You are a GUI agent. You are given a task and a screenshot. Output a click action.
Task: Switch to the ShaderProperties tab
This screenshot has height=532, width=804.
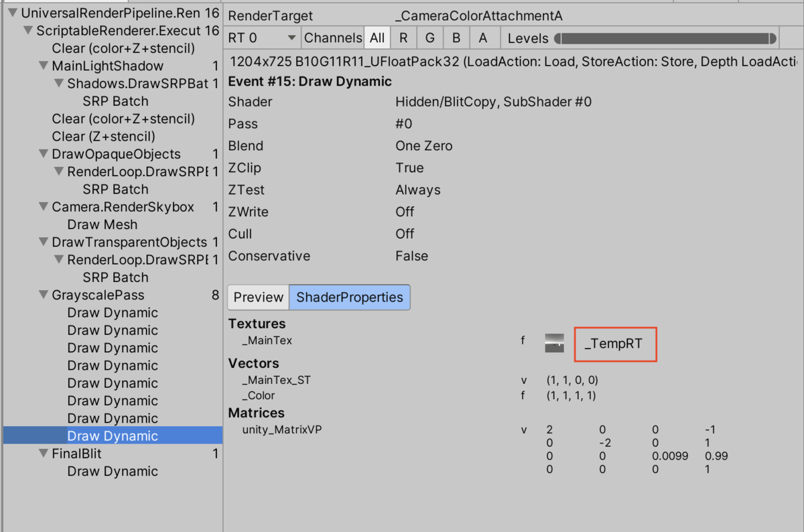click(x=350, y=297)
